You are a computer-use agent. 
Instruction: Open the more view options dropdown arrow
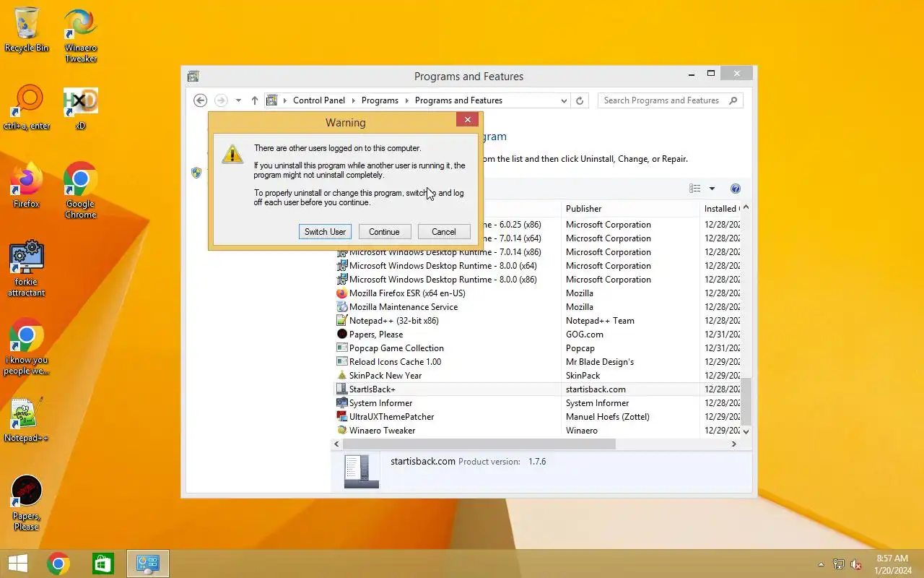712,189
